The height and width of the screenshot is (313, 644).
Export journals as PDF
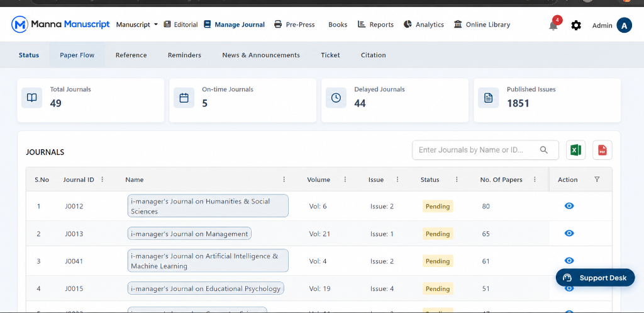602,150
